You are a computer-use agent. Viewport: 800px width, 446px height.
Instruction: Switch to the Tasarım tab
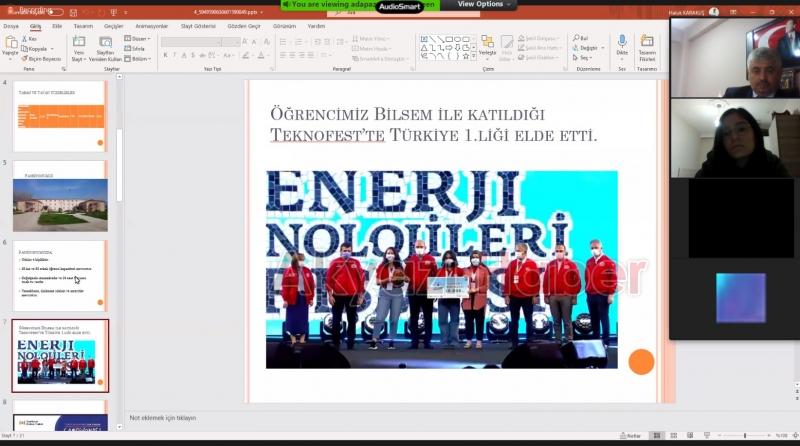tap(83, 26)
